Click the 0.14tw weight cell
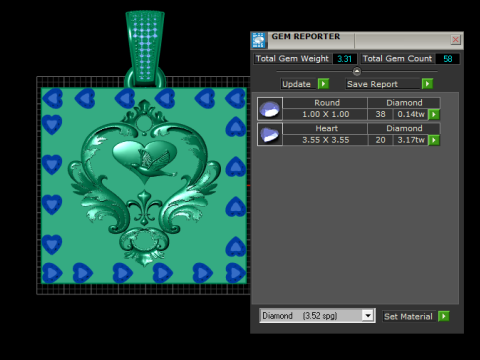Image resolution: width=480 pixels, height=360 pixels. coord(411,114)
